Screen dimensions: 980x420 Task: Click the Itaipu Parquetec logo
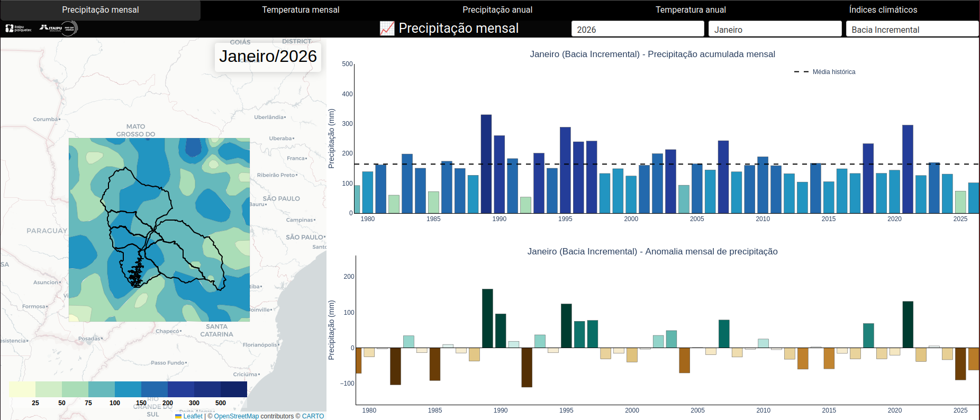click(x=18, y=29)
